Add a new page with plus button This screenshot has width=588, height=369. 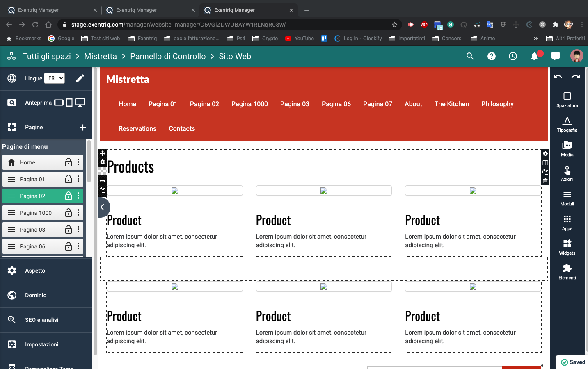pos(83,128)
